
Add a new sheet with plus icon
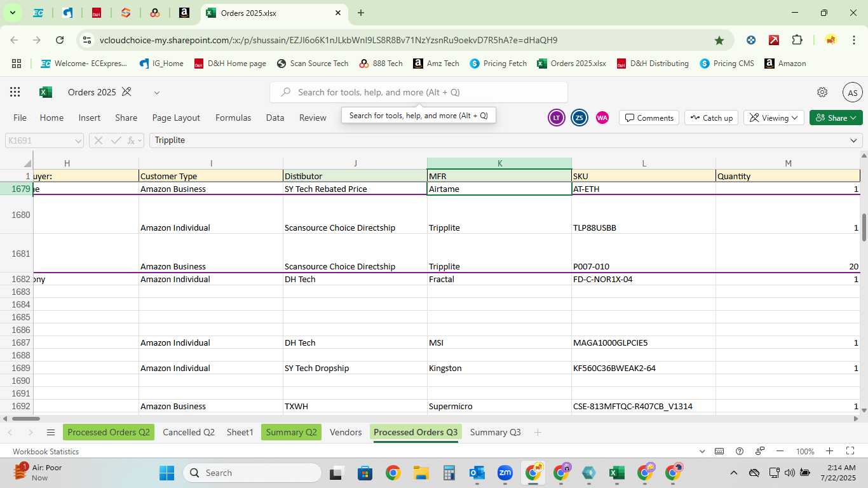(538, 433)
